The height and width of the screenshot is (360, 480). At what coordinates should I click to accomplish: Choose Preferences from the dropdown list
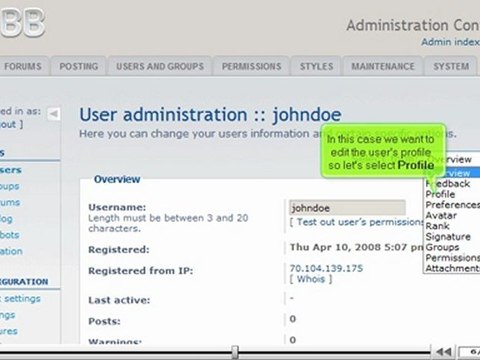[452, 205]
